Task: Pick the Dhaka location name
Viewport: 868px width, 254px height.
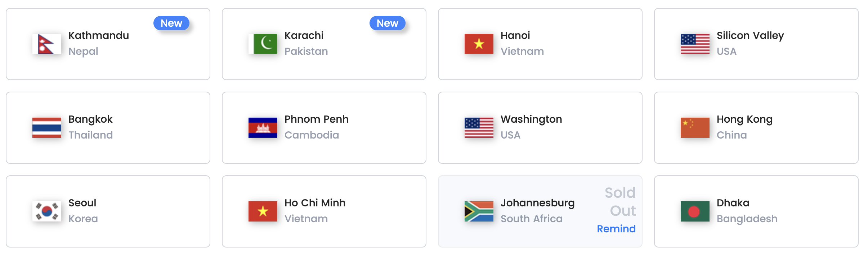Action: coord(733,203)
